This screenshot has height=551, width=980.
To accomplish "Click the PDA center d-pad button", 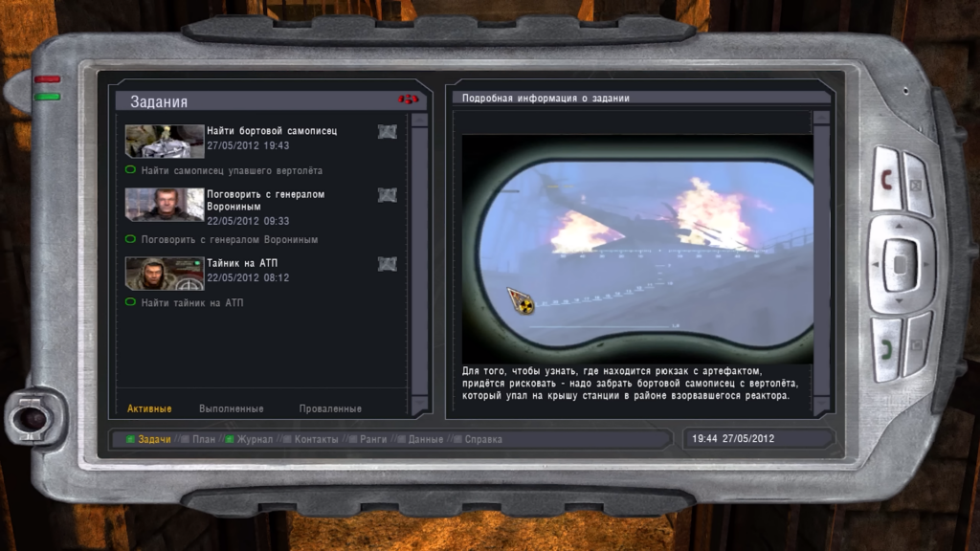I will coord(900,264).
